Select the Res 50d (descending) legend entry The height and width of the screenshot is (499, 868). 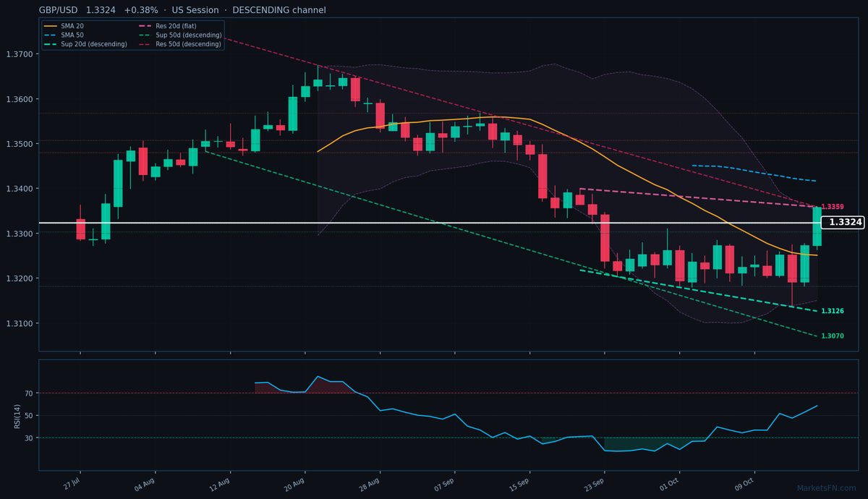[180, 44]
